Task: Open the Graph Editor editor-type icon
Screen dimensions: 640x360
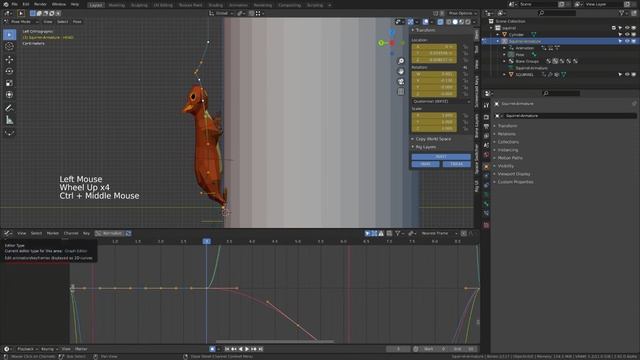Action: [8, 233]
